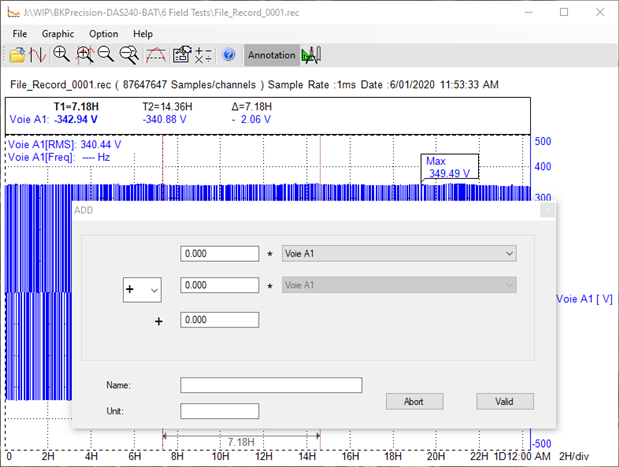Toggle the Annotation button in toolbar

click(271, 55)
